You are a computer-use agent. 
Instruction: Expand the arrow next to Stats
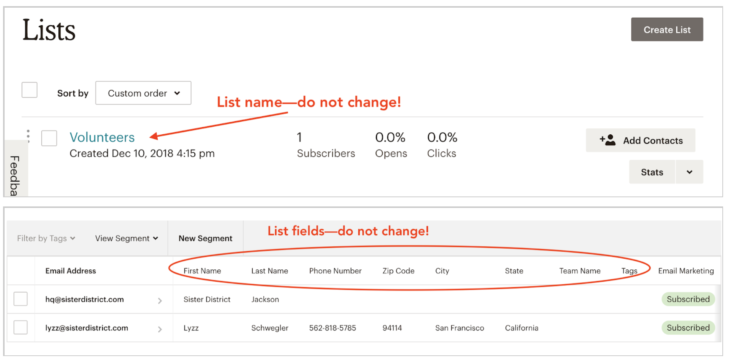pyautogui.click(x=689, y=172)
